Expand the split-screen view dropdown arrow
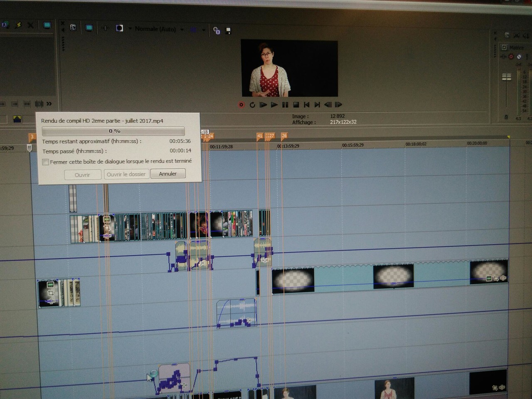Screen dimensions: 532x399 point(130,29)
